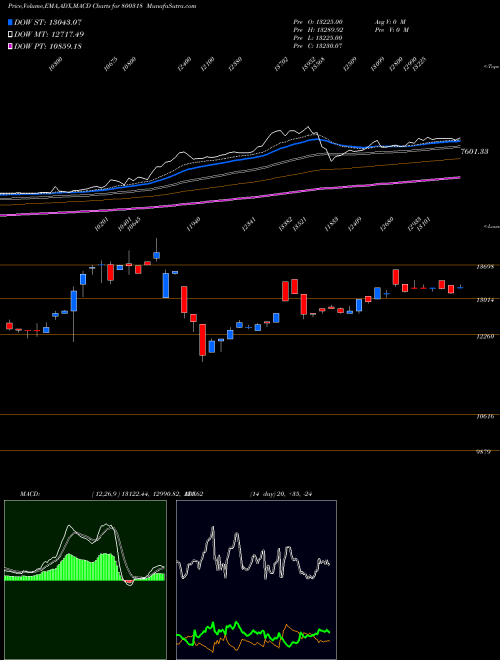Click the last blue candlestick on the right
Viewport: 500px width, 660px height.
point(460,287)
